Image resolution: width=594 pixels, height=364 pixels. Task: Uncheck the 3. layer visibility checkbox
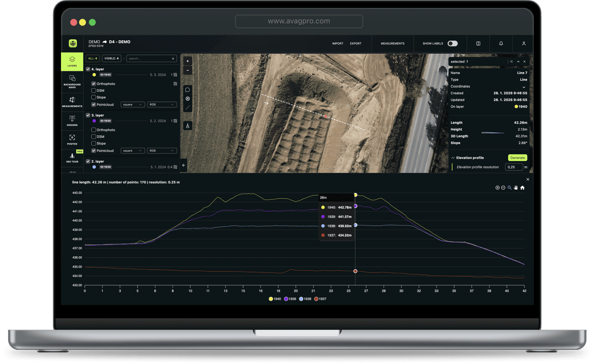pyautogui.click(x=88, y=115)
